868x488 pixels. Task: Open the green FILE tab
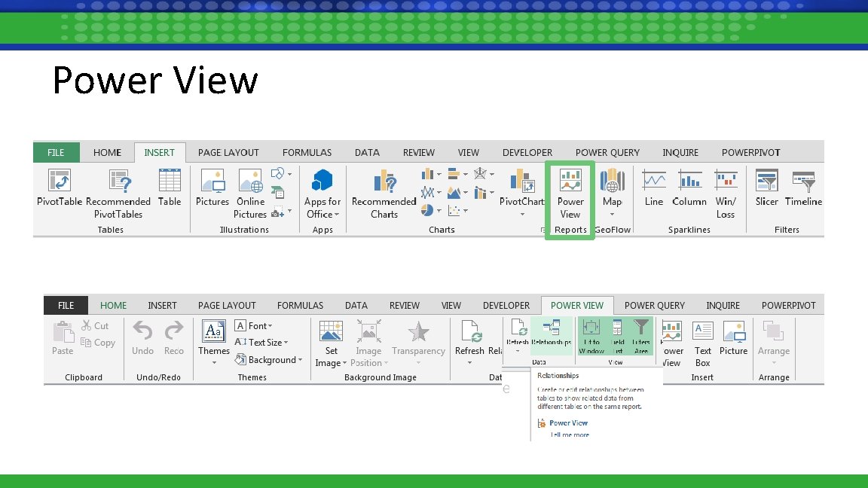(56, 153)
